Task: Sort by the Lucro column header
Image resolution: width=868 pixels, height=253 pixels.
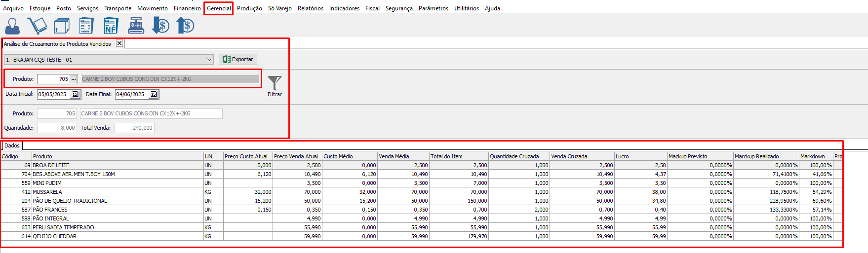Action: tap(640, 156)
